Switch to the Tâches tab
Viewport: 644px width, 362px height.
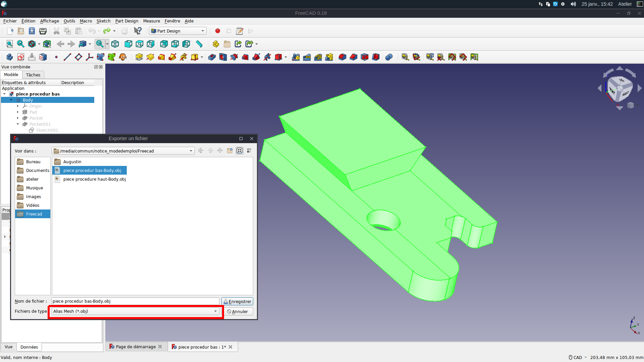point(33,75)
